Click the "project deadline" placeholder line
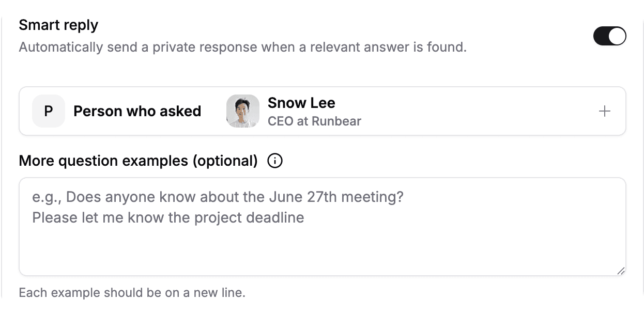 point(168,217)
